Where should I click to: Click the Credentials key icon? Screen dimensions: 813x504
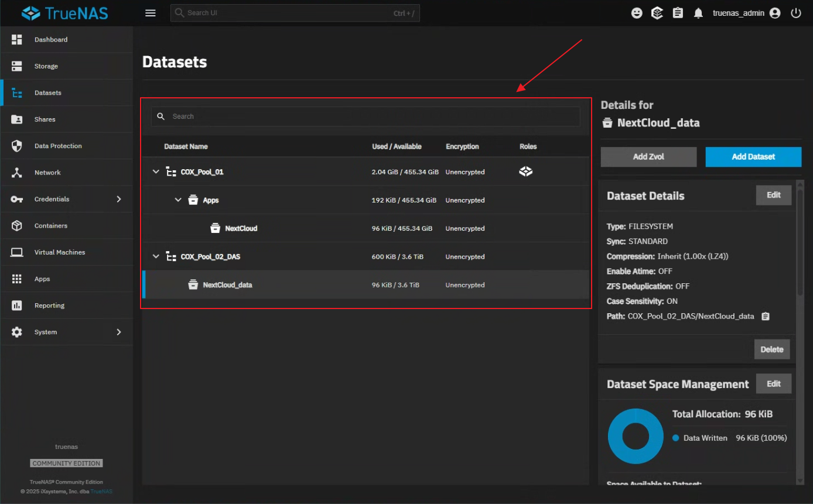point(17,199)
